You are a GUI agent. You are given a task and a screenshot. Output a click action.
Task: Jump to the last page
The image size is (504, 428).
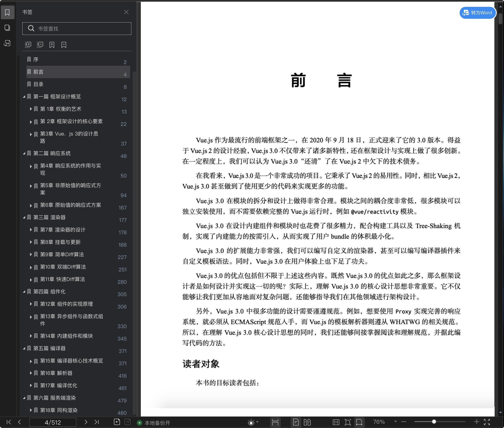[x=97, y=422]
